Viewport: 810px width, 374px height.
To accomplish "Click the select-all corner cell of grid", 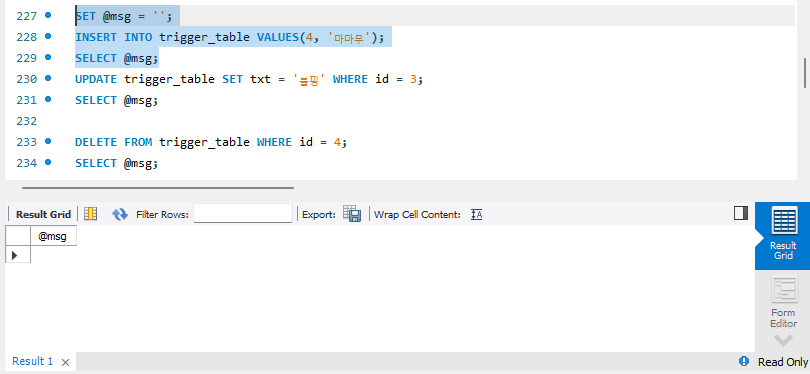I will click(x=18, y=236).
